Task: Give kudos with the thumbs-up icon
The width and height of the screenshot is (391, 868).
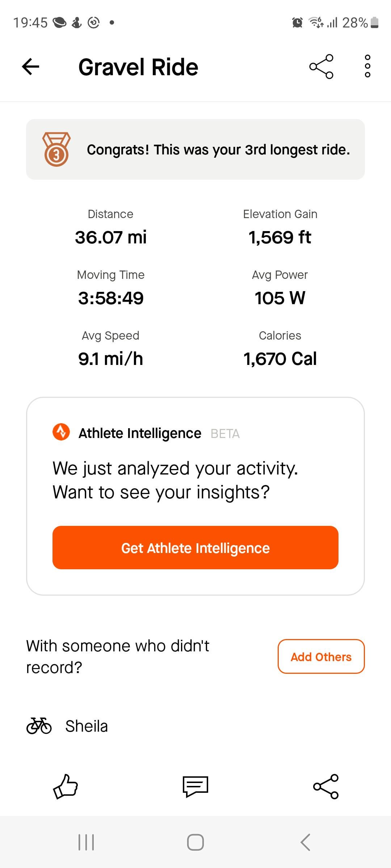Action: click(66, 786)
